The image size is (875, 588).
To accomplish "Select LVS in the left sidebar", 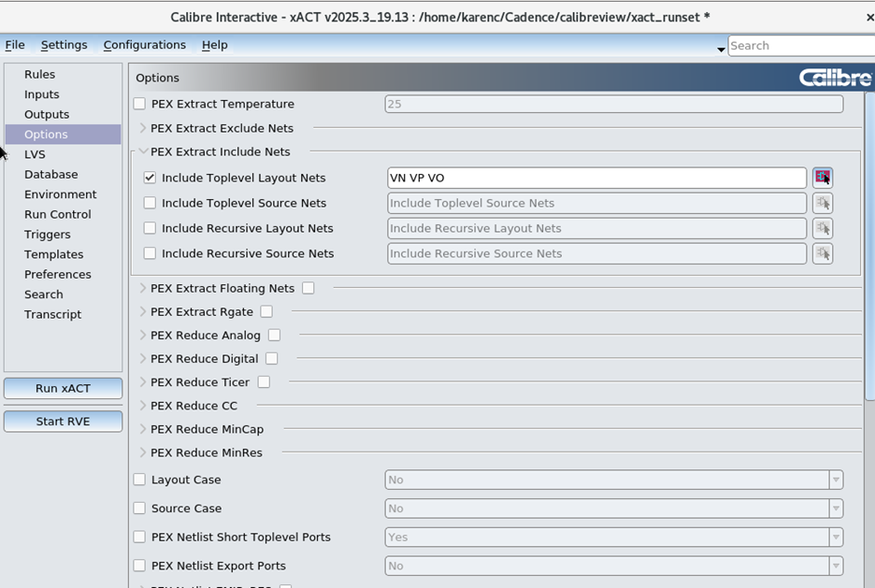I will pyautogui.click(x=35, y=154).
